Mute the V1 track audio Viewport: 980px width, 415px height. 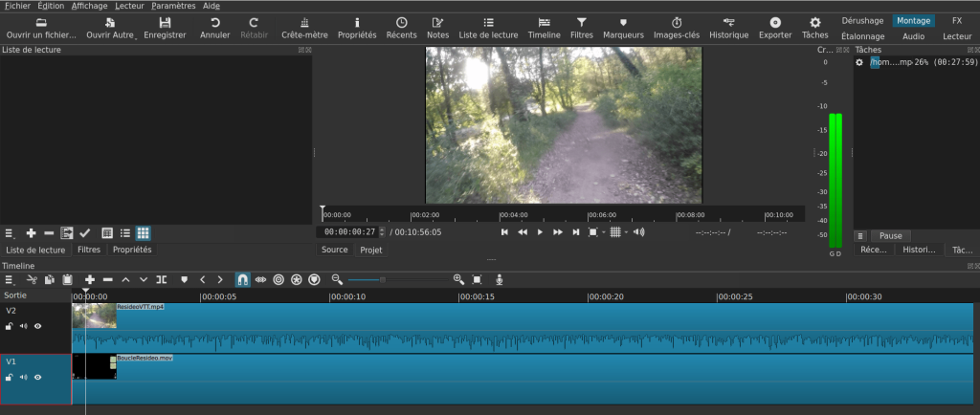click(x=24, y=377)
